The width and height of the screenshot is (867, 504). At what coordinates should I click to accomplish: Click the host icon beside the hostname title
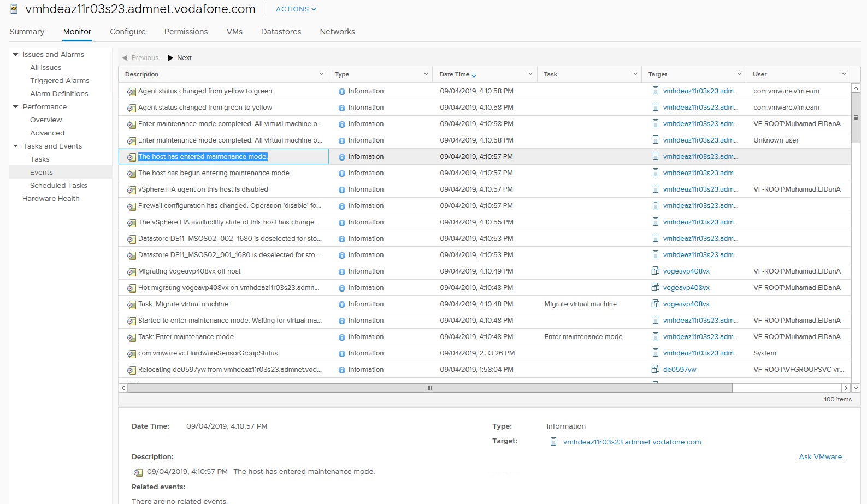click(14, 9)
